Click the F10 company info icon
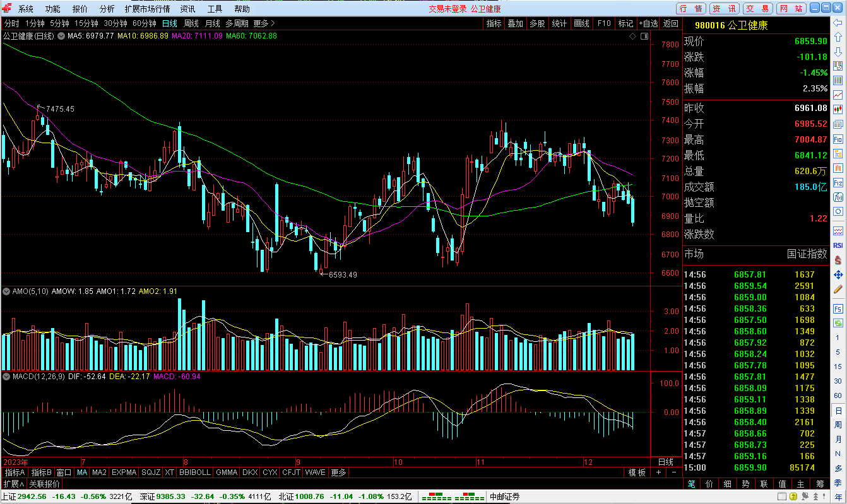 point(838,139)
